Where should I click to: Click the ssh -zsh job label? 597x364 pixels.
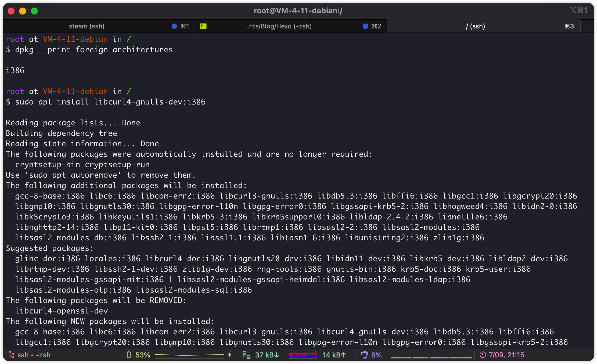(x=34, y=355)
